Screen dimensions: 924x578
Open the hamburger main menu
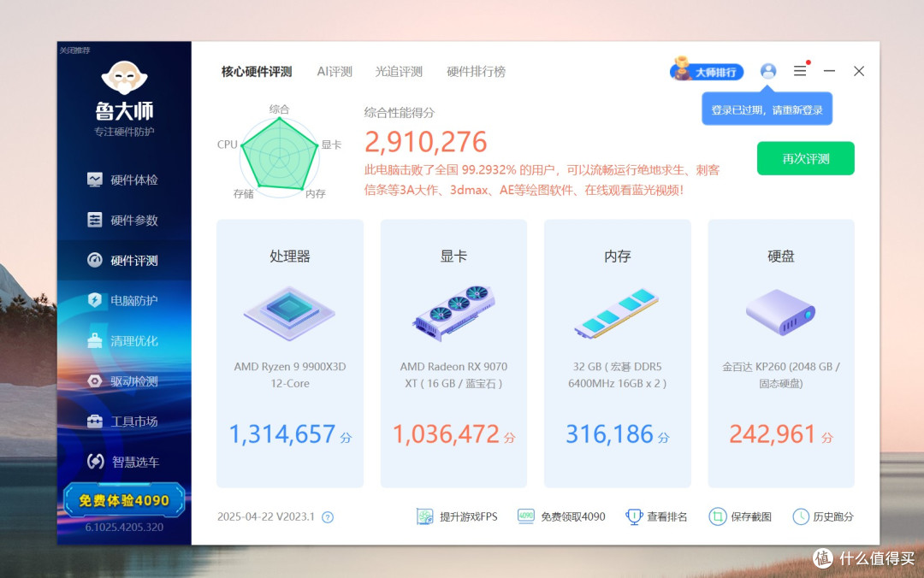point(800,71)
